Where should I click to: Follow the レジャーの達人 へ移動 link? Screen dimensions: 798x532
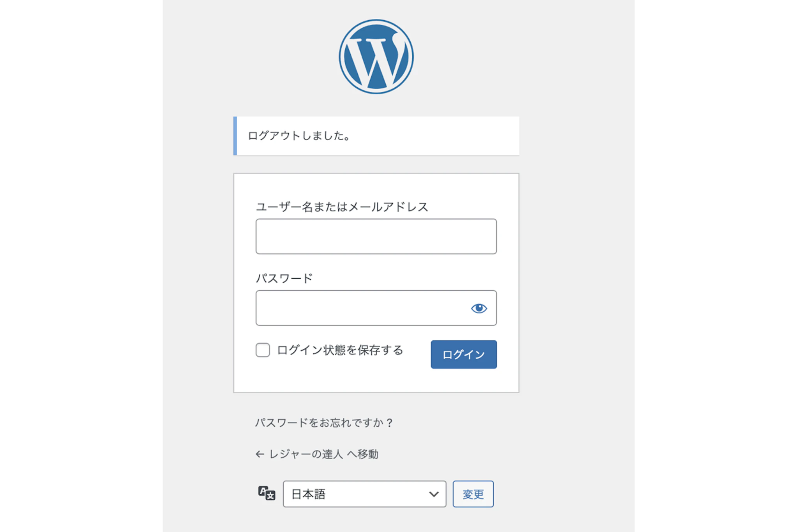[323, 454]
